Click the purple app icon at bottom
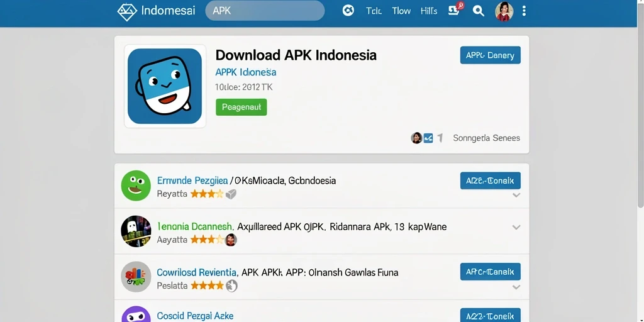The height and width of the screenshot is (322, 644). tap(136, 314)
